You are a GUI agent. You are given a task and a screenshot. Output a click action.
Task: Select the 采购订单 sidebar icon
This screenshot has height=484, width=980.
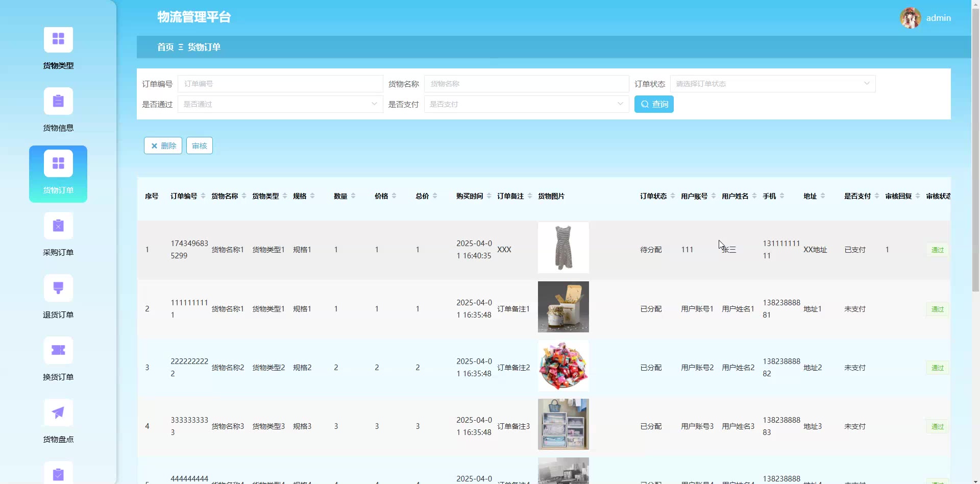tap(58, 226)
